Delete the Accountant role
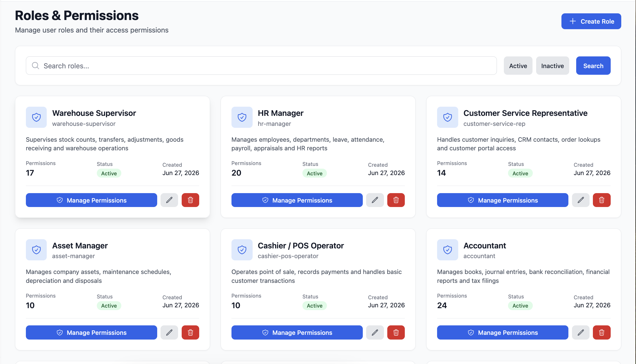The height and width of the screenshot is (364, 636). coord(602,332)
